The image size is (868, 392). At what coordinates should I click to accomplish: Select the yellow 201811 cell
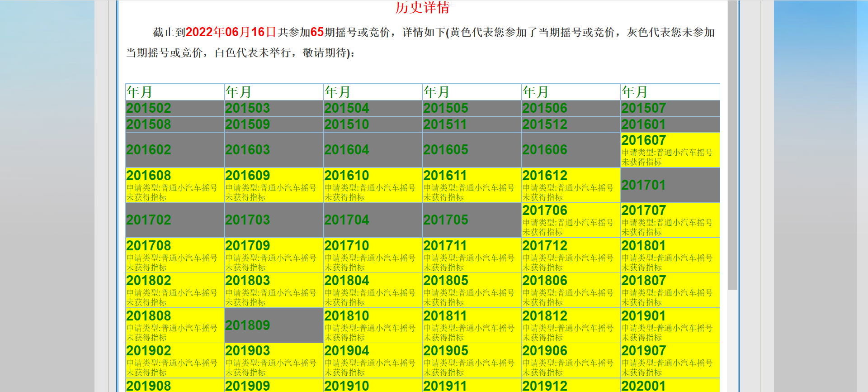coord(472,325)
